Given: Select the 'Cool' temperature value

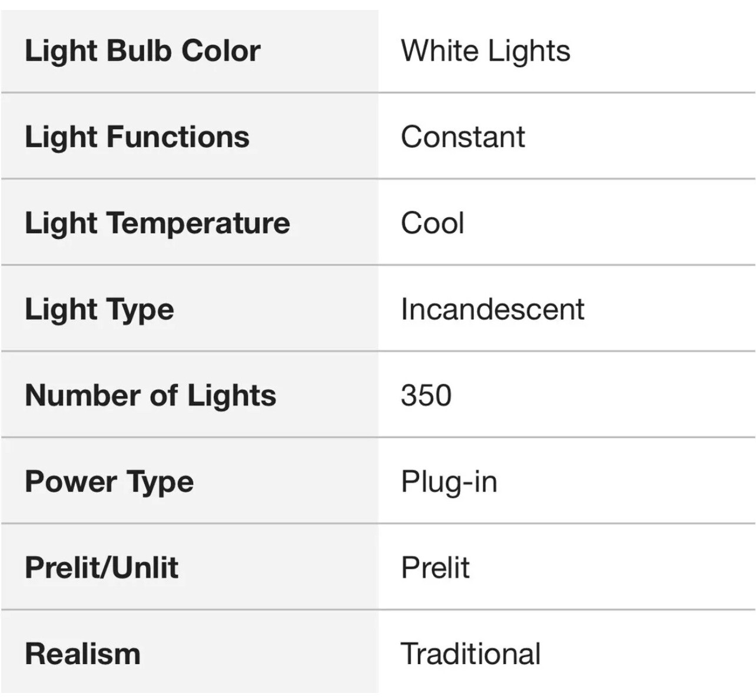Looking at the screenshot, I should (432, 223).
